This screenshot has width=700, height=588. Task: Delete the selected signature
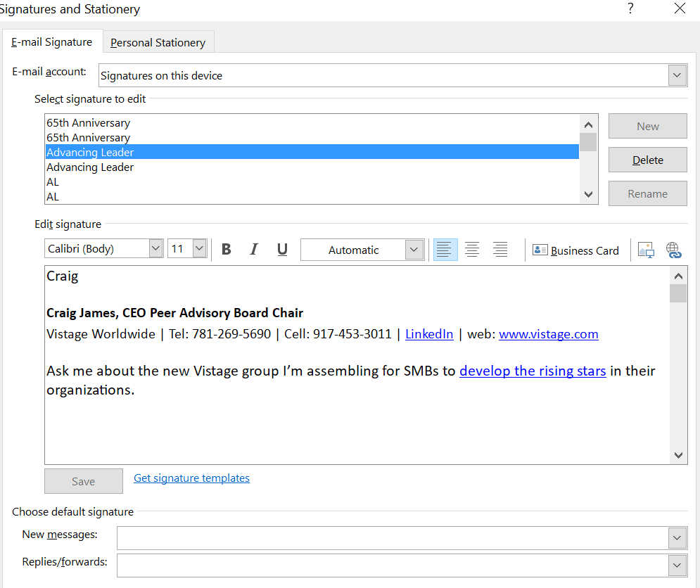pos(647,160)
